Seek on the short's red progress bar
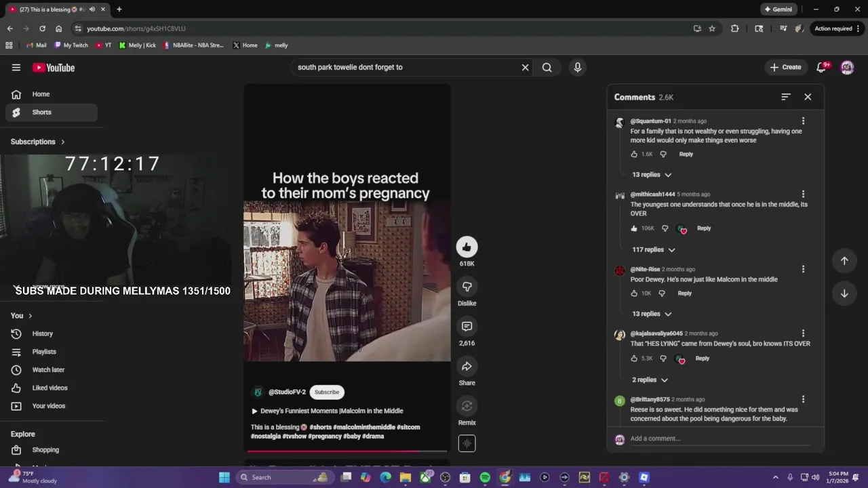Image resolution: width=868 pixels, height=488 pixels. pos(347,451)
